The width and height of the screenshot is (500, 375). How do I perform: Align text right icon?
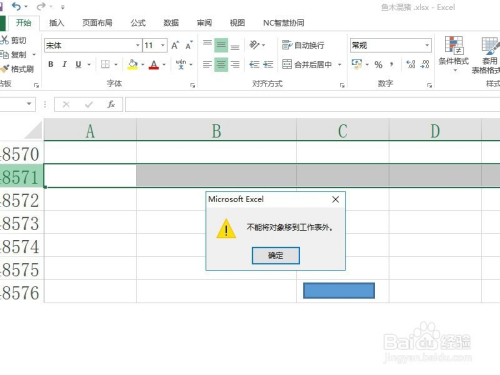point(235,64)
